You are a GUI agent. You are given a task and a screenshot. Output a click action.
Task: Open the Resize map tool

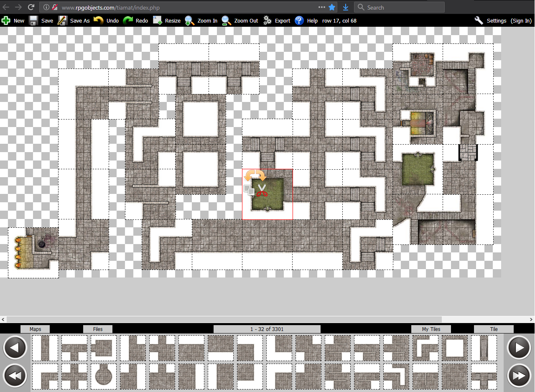coord(167,20)
